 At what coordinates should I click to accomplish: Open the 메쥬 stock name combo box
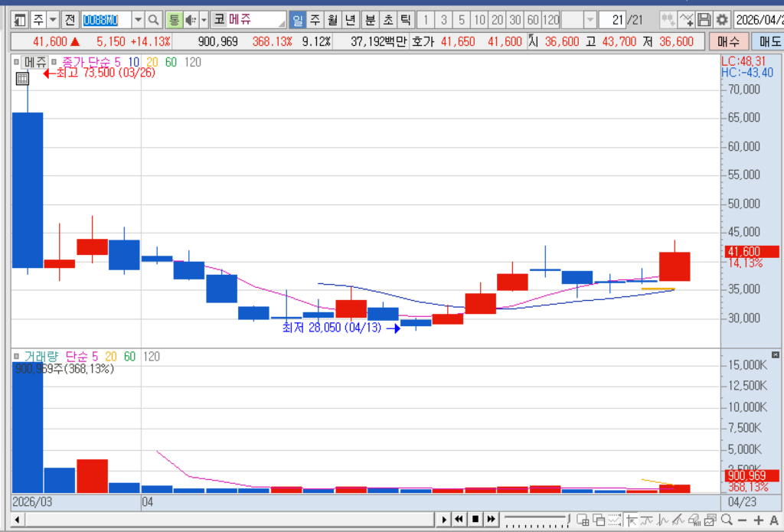click(x=249, y=20)
